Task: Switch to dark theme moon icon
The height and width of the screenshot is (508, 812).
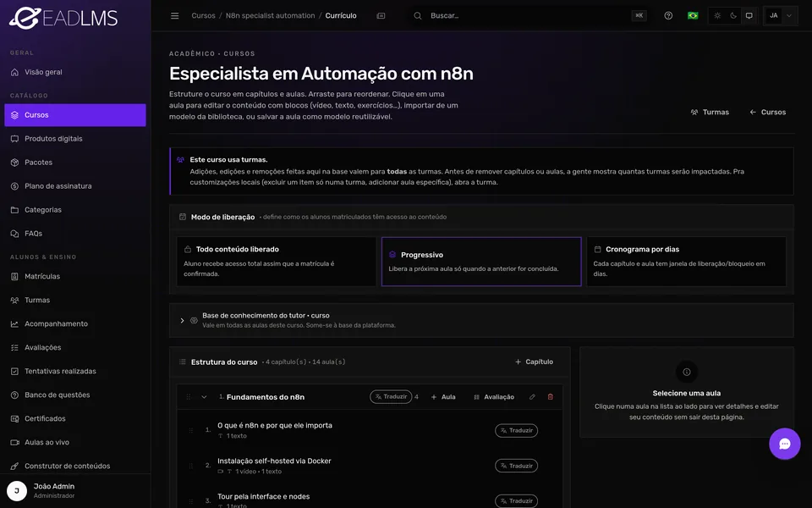Action: (x=733, y=15)
